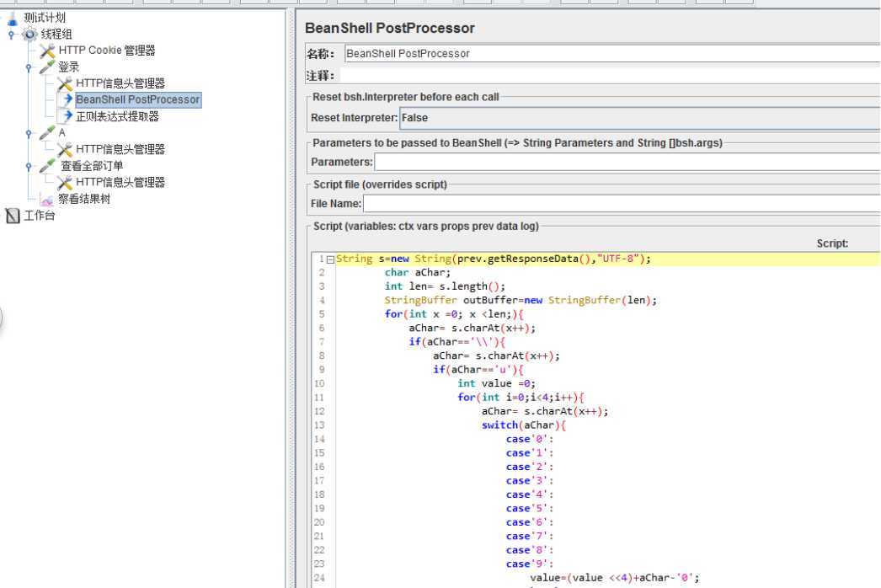Click the wrench icon of HTTP信息头管理器 under 登录
This screenshot has height=588, width=881.
(65, 83)
